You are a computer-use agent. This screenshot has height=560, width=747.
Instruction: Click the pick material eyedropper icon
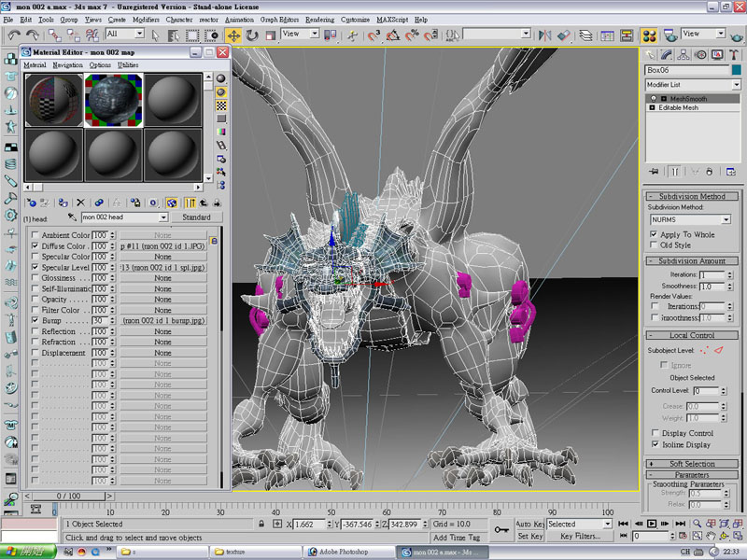pyautogui.click(x=72, y=217)
